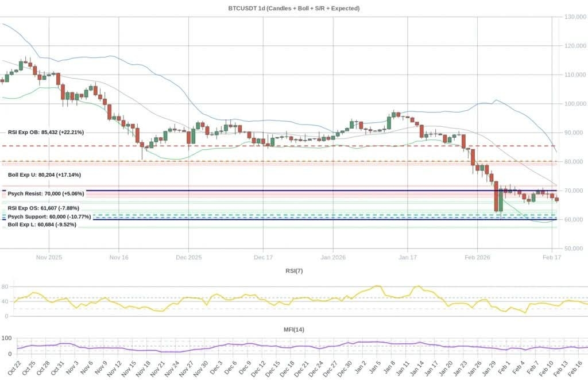Select the 'Jan 11' bottom date label

tap(405, 369)
